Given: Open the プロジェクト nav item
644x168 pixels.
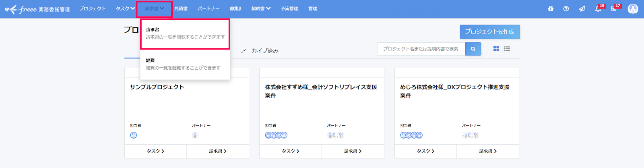Looking at the screenshot, I should tap(93, 8).
